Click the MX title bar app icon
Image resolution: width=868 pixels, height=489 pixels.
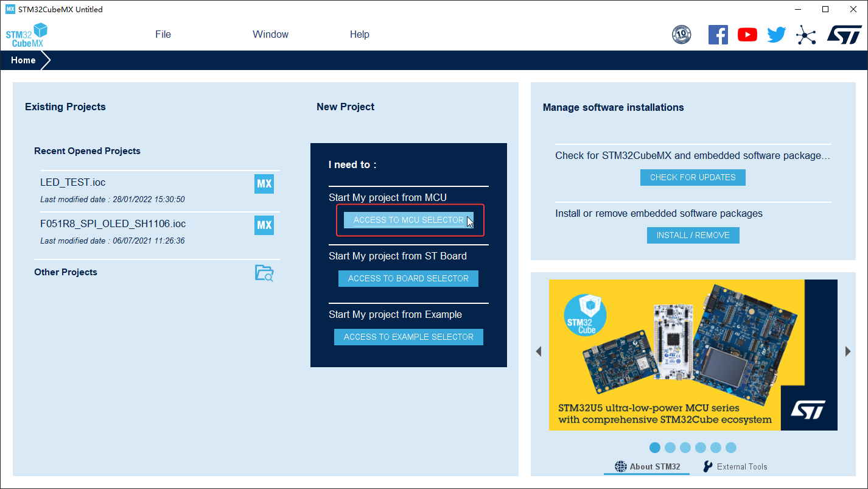(10, 9)
